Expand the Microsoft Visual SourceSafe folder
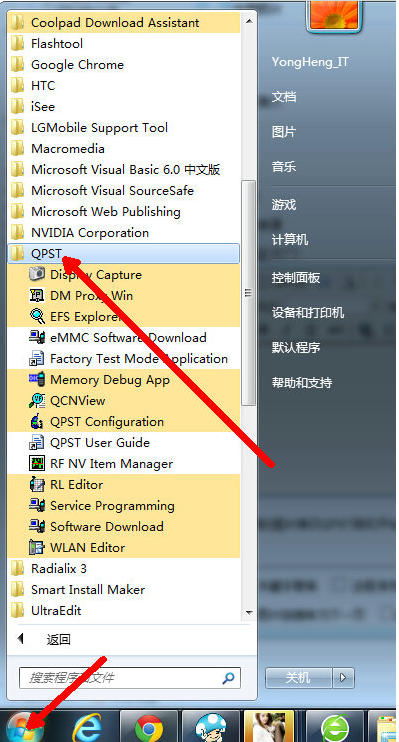Viewport: 399px width, 742px height. (124, 190)
